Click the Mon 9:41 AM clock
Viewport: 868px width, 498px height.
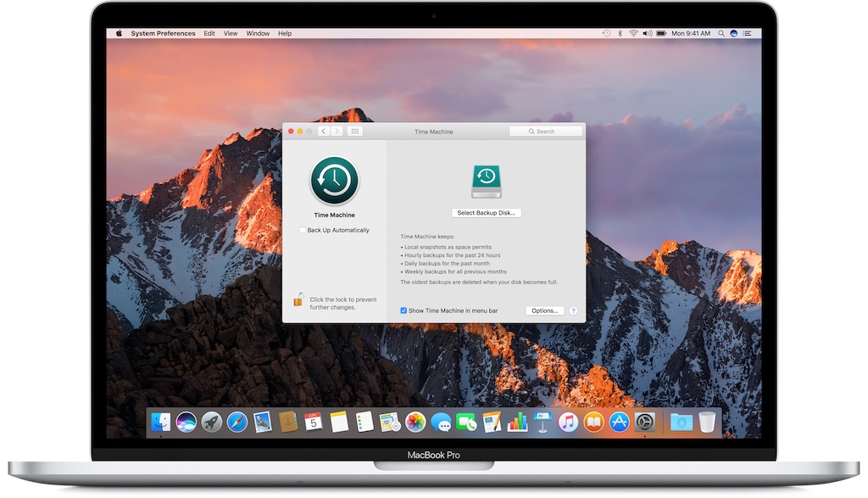tap(690, 33)
